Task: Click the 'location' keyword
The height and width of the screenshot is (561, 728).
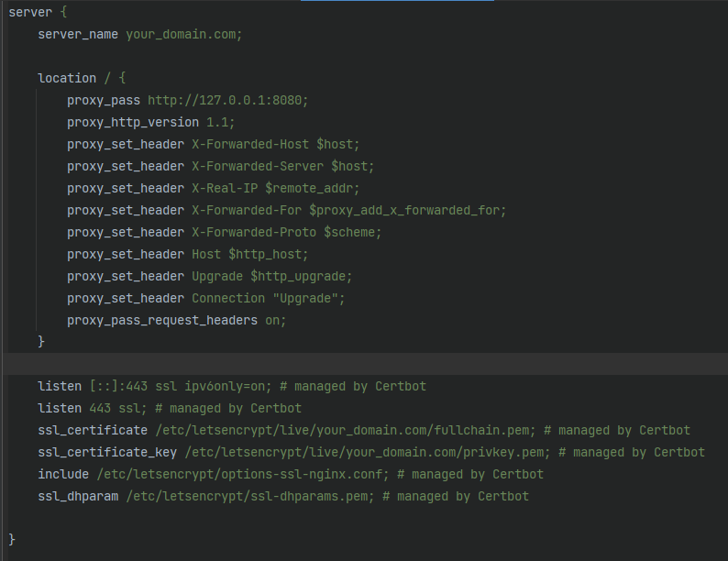Action: point(67,78)
